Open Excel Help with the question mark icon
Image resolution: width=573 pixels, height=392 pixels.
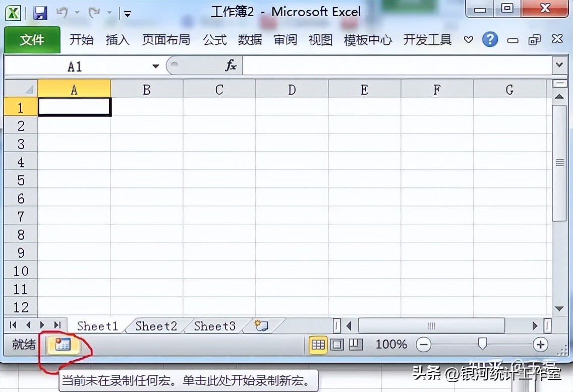click(490, 39)
